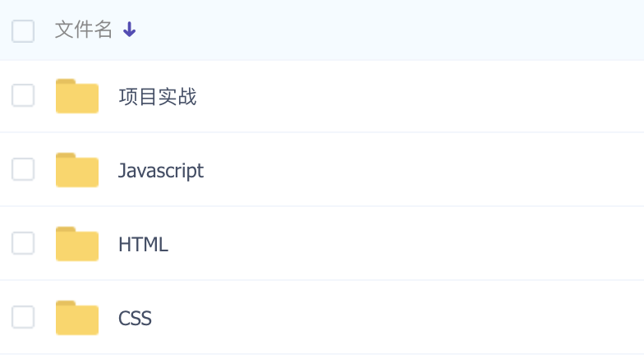This screenshot has height=363, width=644.
Task: Open the HTML folder name
Action: (x=143, y=245)
